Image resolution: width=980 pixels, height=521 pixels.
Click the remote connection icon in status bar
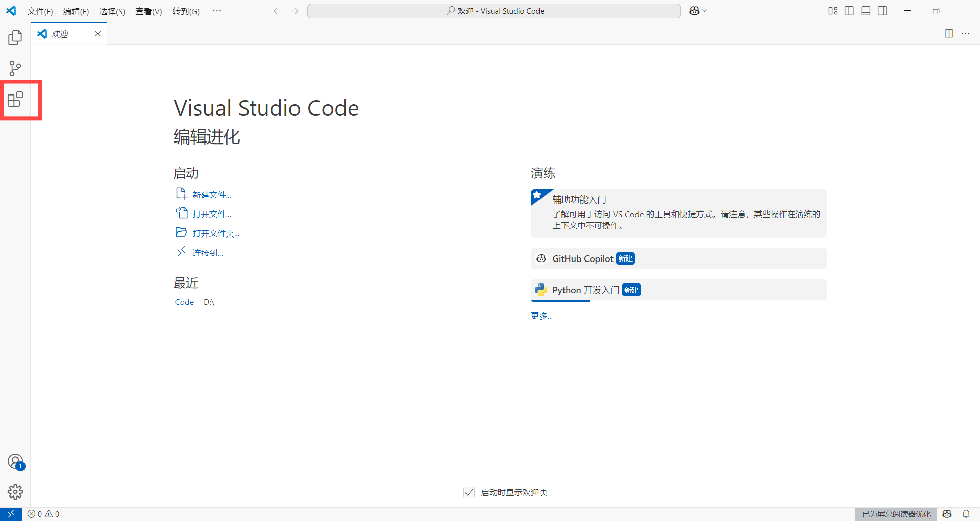10,514
